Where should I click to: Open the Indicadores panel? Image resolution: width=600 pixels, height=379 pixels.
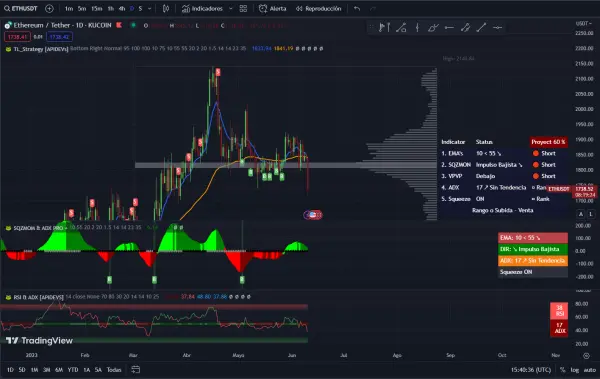click(x=202, y=8)
